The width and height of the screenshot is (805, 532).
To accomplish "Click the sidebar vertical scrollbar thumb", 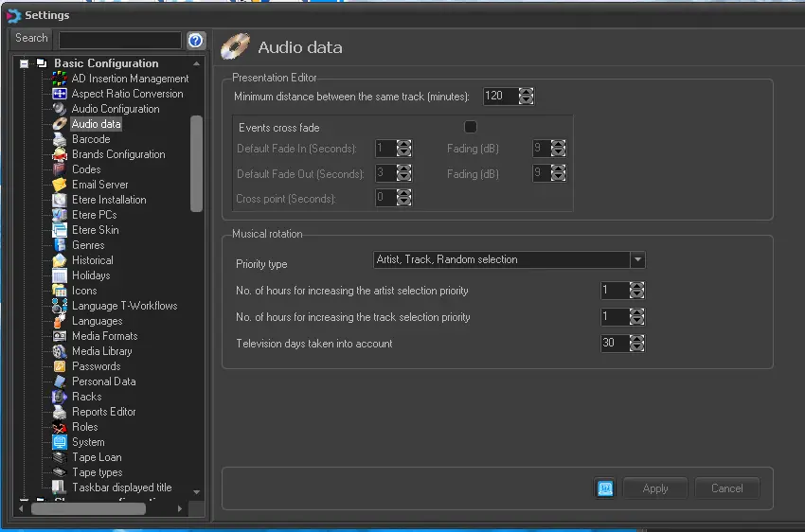I will click(196, 163).
